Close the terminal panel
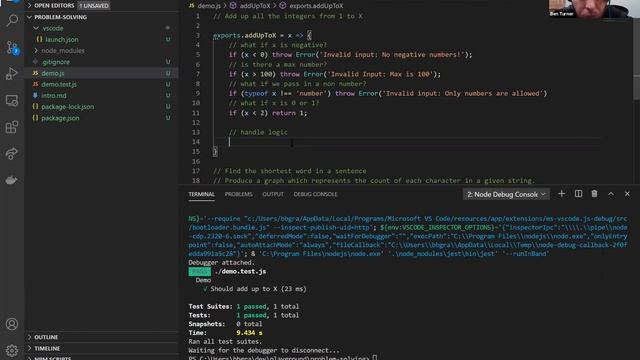Screen dimensions: 640x360 click(x=627, y=194)
